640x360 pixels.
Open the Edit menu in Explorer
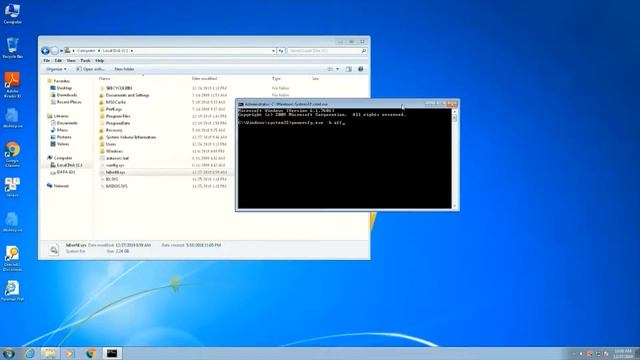pyautogui.click(x=58, y=60)
